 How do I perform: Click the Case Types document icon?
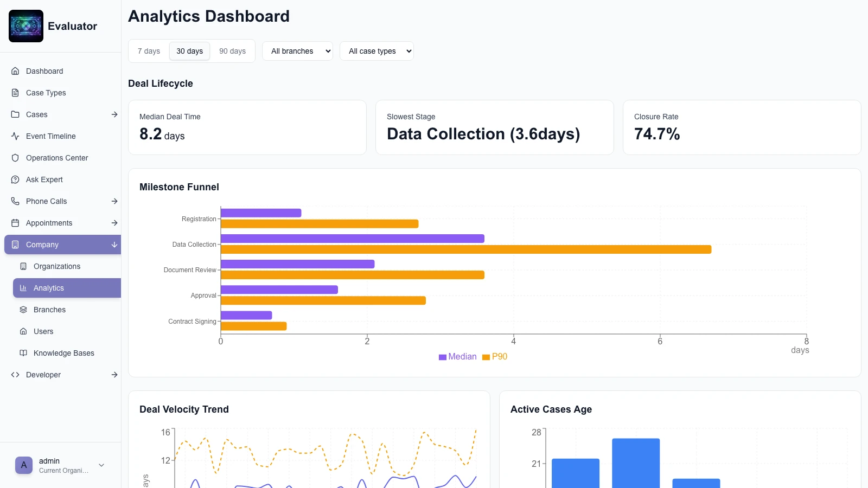[15, 93]
